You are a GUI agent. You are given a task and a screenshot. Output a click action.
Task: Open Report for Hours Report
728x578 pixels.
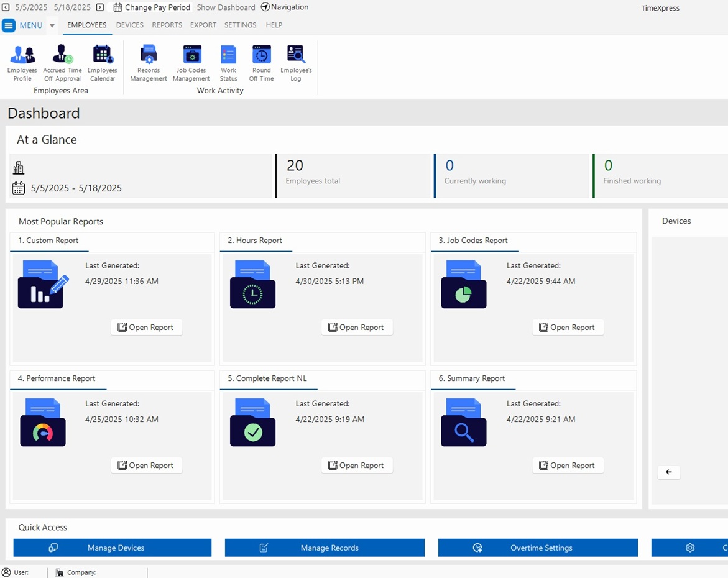(x=357, y=328)
